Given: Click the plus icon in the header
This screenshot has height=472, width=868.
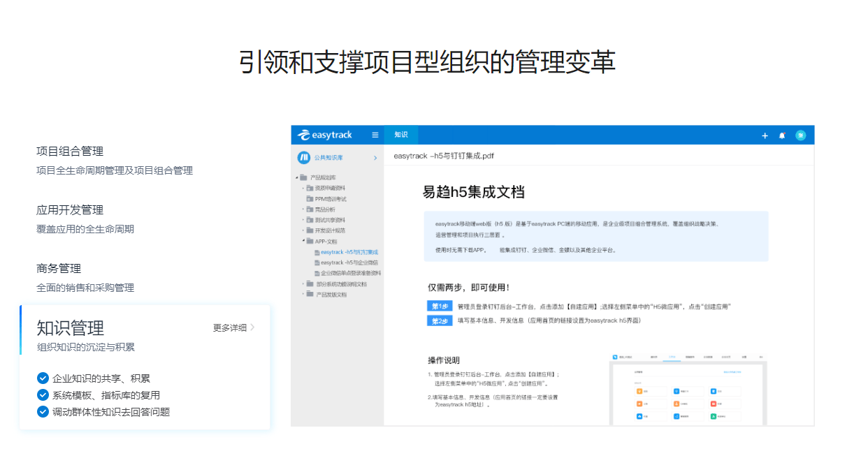Looking at the screenshot, I should tap(765, 135).
